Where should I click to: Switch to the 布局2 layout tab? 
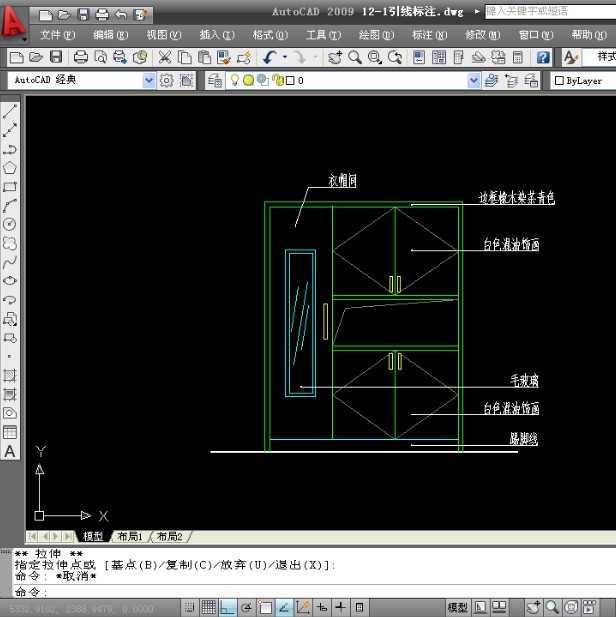click(170, 536)
